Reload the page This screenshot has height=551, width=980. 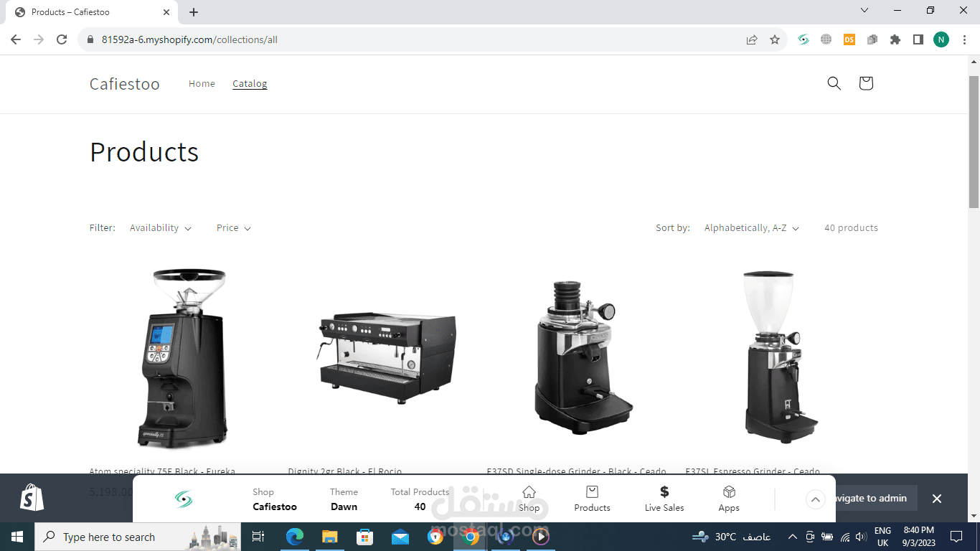62,39
